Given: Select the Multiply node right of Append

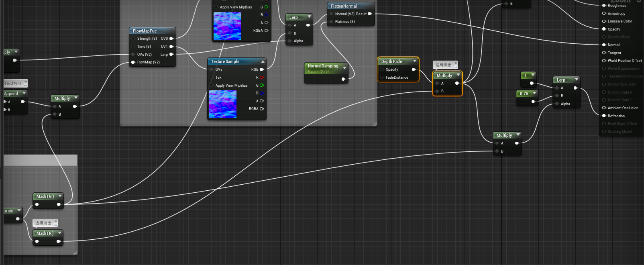Looking at the screenshot, I should click(x=62, y=98).
